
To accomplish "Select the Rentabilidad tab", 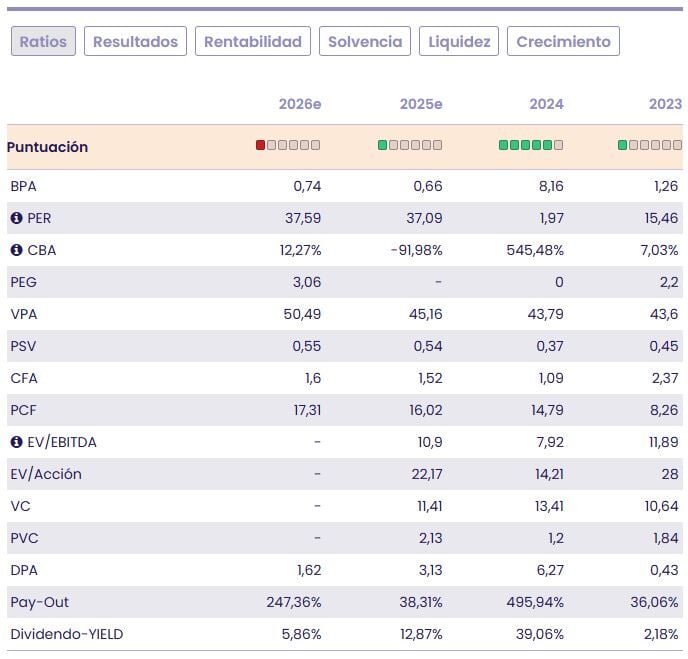I will [253, 41].
